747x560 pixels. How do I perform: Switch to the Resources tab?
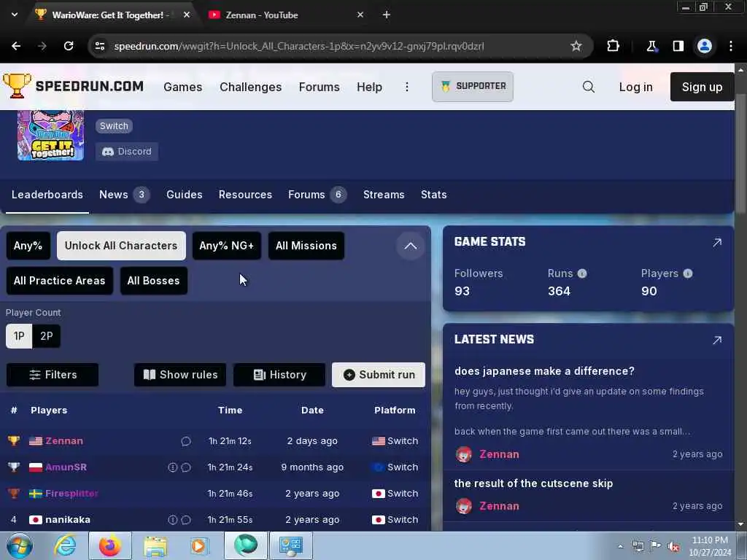245,195
